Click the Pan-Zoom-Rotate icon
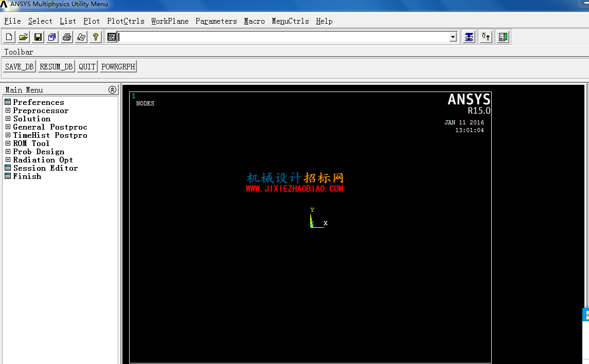 [x=52, y=37]
